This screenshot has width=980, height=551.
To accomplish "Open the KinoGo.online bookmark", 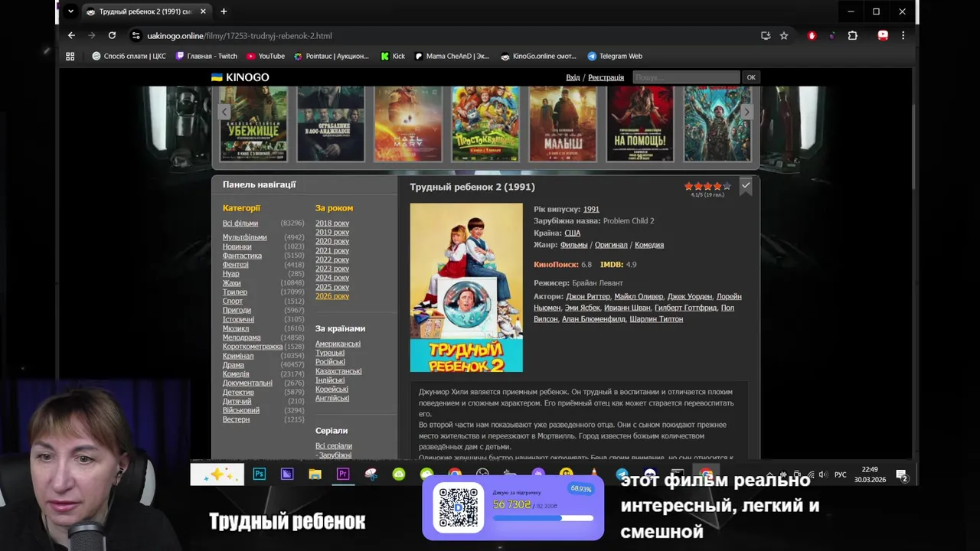I will pyautogui.click(x=538, y=56).
